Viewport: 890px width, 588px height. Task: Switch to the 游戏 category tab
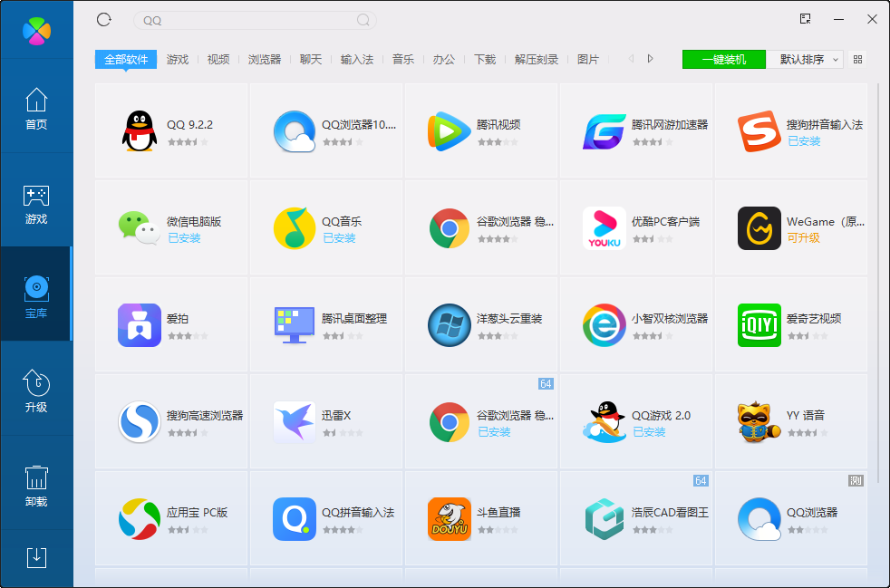point(178,59)
